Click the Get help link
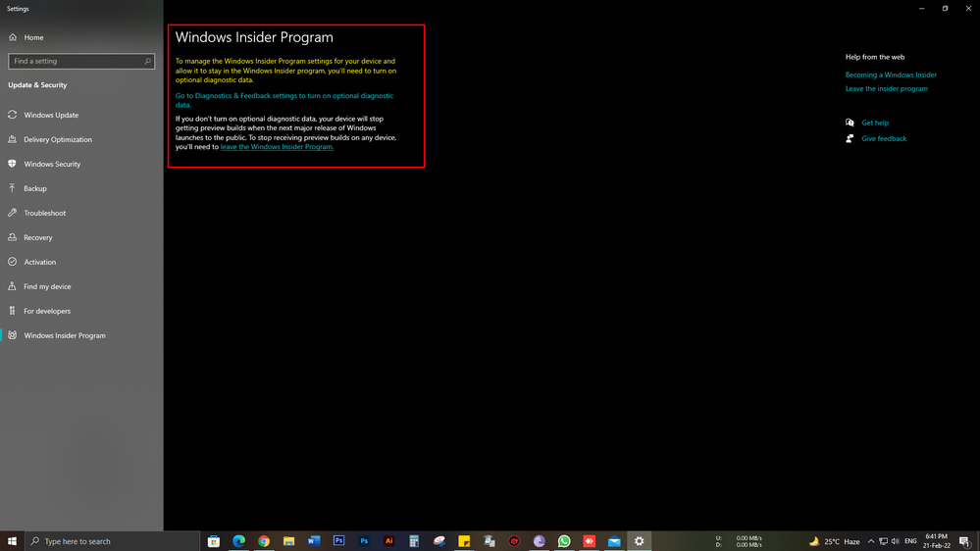 pyautogui.click(x=874, y=124)
